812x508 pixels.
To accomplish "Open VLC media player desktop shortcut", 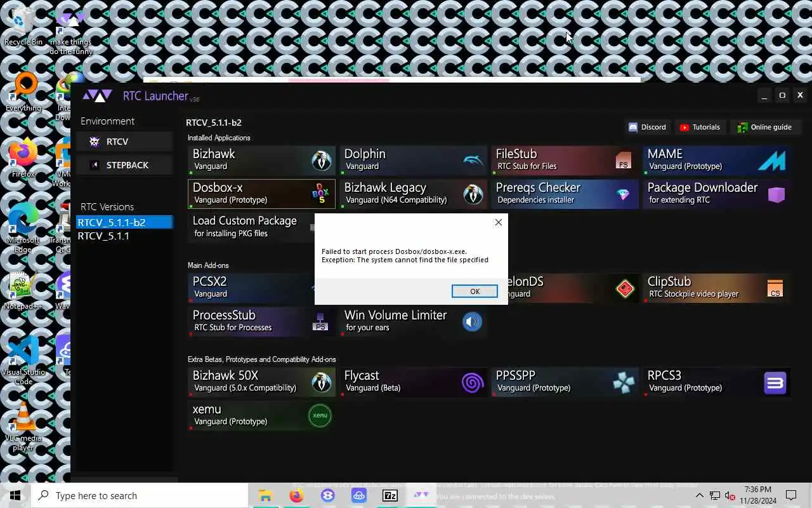I will click(x=23, y=427).
